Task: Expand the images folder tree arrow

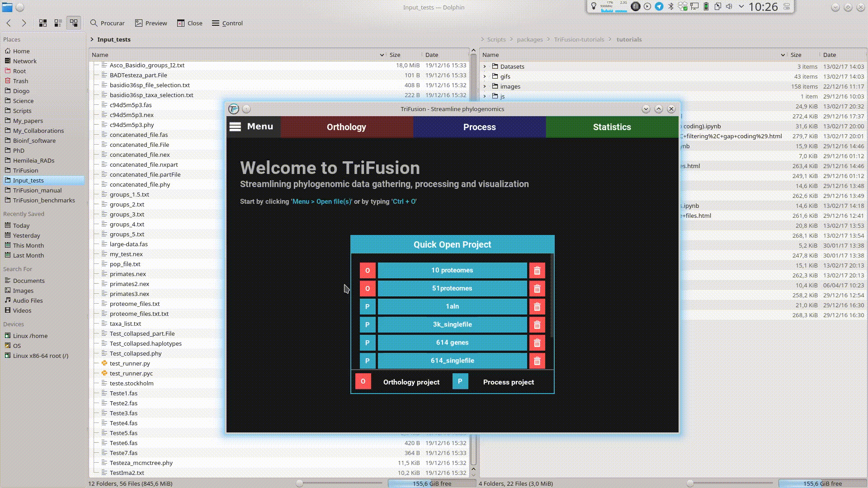Action: tap(485, 86)
